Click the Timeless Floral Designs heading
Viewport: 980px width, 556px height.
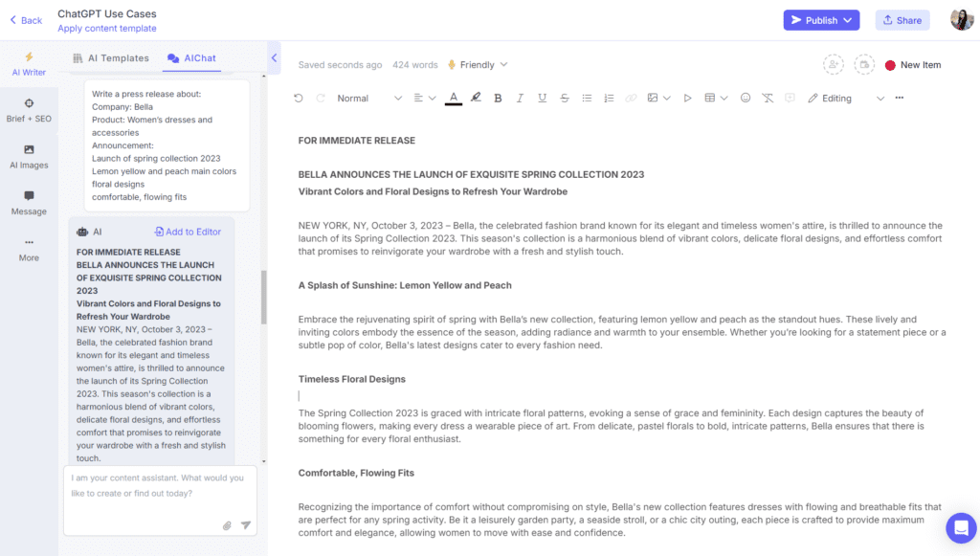(352, 379)
